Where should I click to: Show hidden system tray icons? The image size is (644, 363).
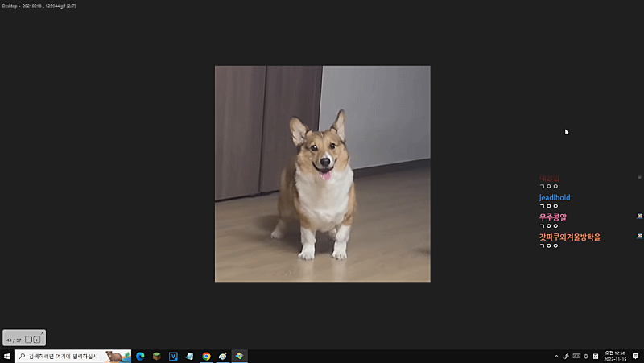556,357
